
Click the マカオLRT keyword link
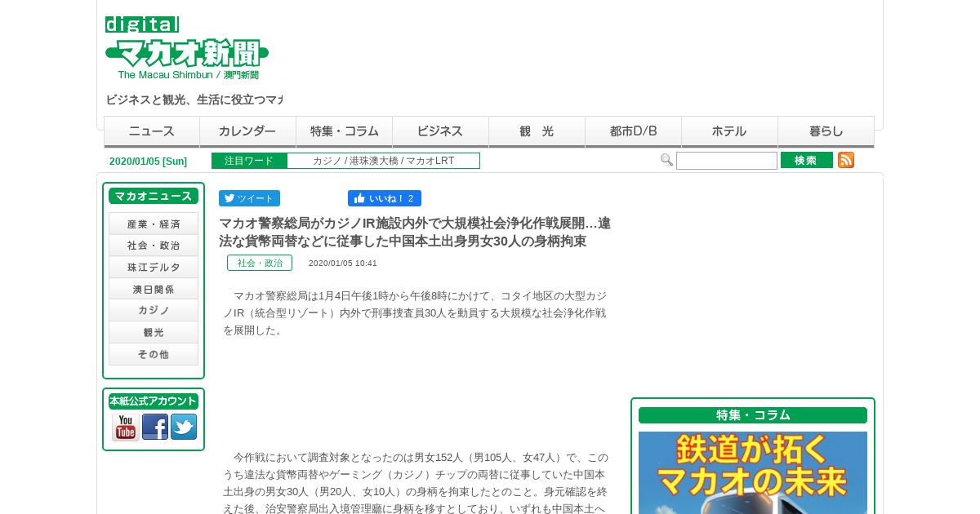pyautogui.click(x=430, y=161)
